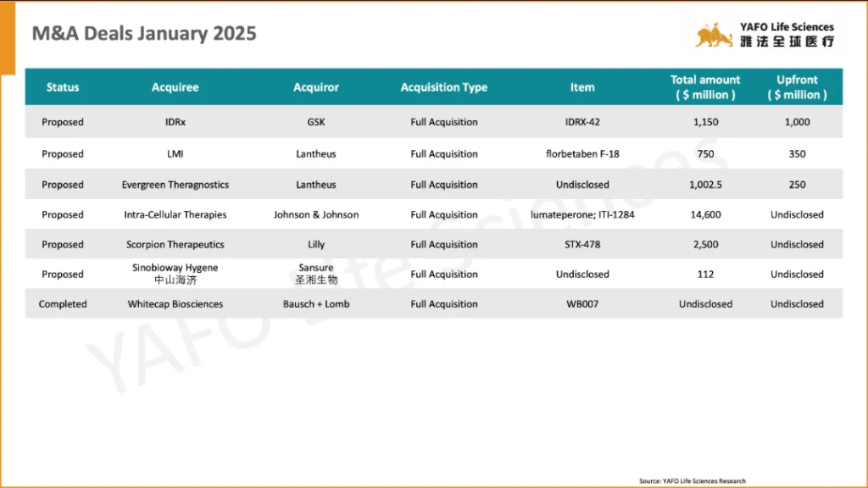Click the GSK acquiror cell
Viewport: 868px width, 488px height.
click(x=316, y=122)
